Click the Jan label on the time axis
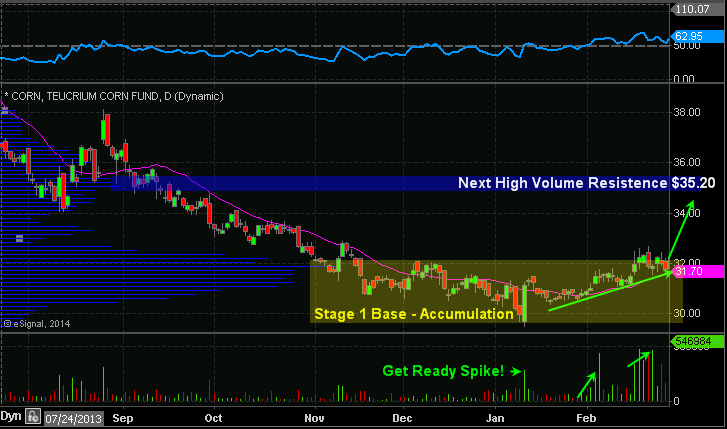Image resolution: width=727 pixels, height=429 pixels. coord(495,418)
